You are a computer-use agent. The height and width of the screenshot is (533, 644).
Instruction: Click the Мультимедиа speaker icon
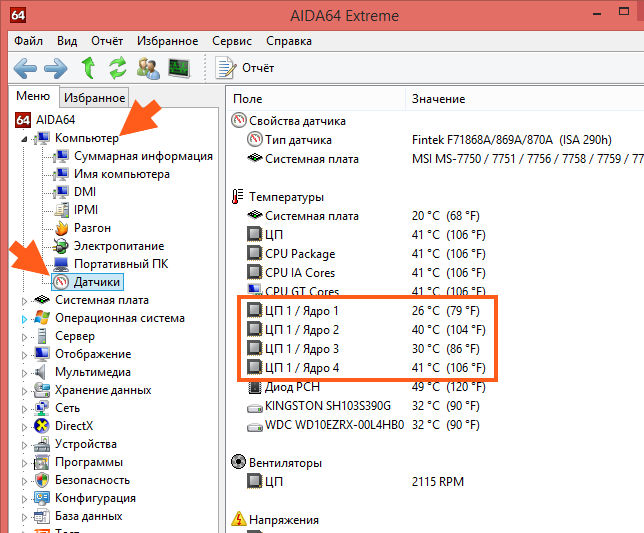click(41, 372)
